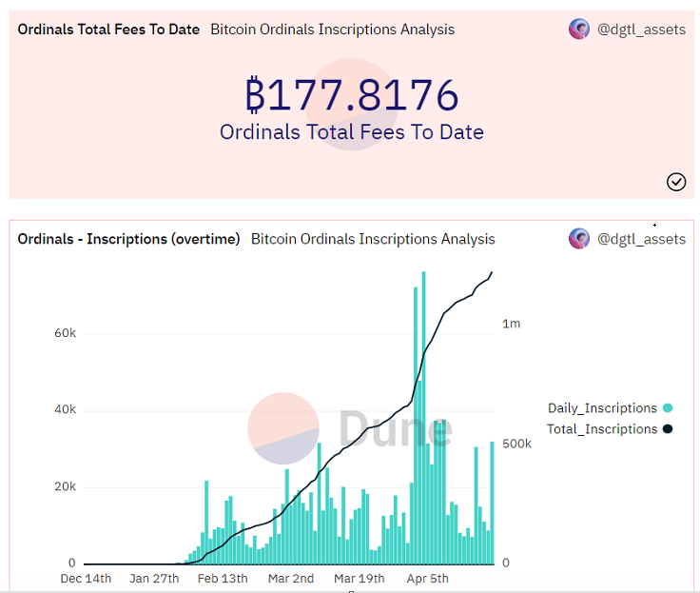Image resolution: width=700 pixels, height=593 pixels.
Task: Click the Feb 13th x-axis label
Action: 223,579
